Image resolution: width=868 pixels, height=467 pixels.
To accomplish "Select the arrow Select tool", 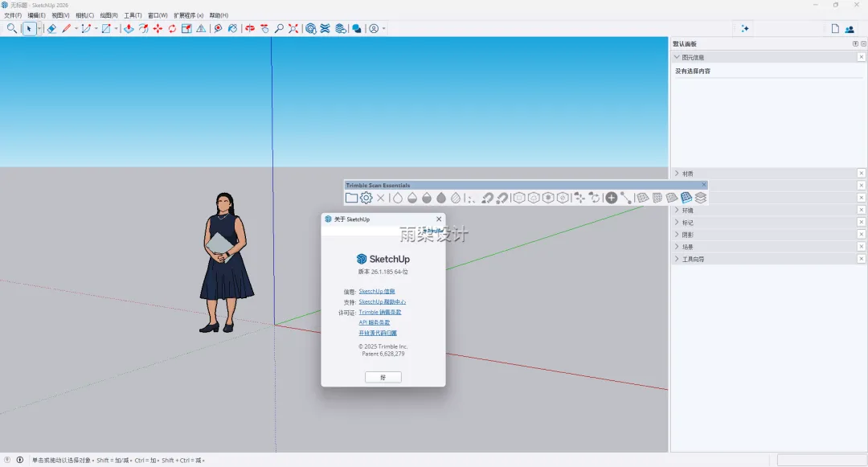I will click(29, 28).
